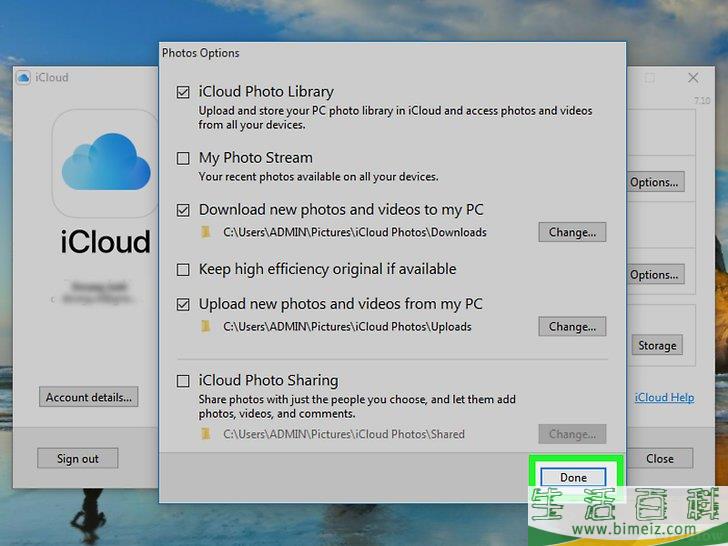Open the iCloud Help link

coord(664,397)
